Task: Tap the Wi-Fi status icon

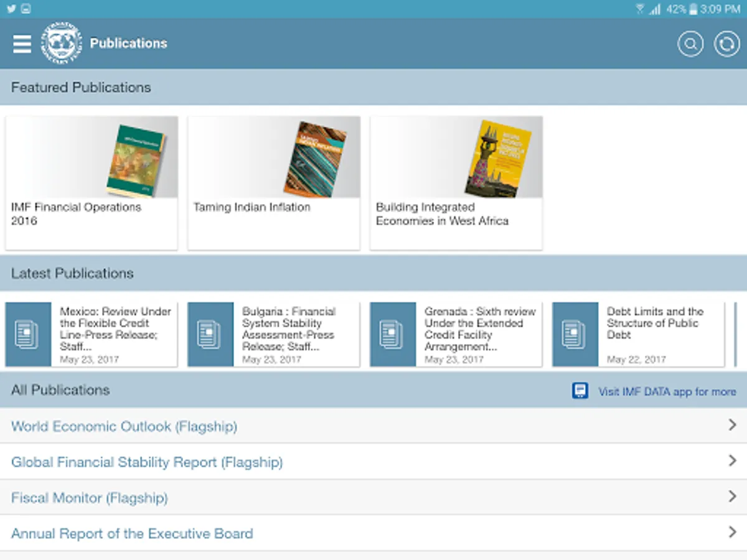Action: coord(640,9)
